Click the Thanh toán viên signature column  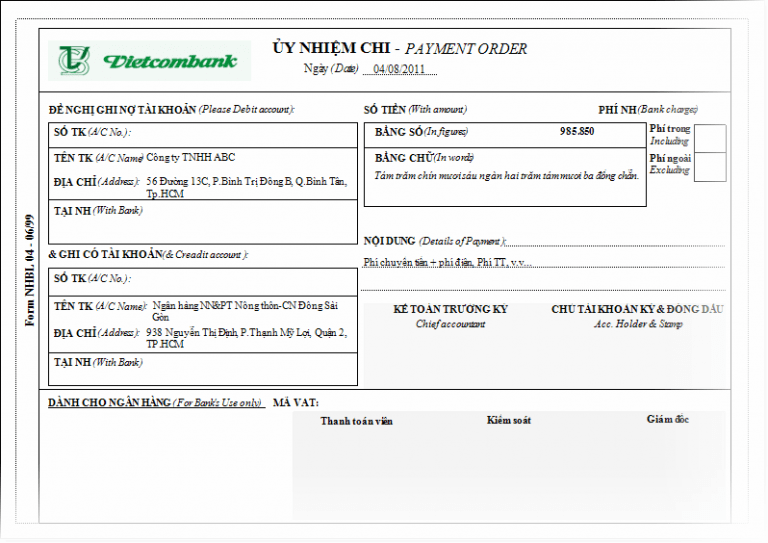pos(356,460)
